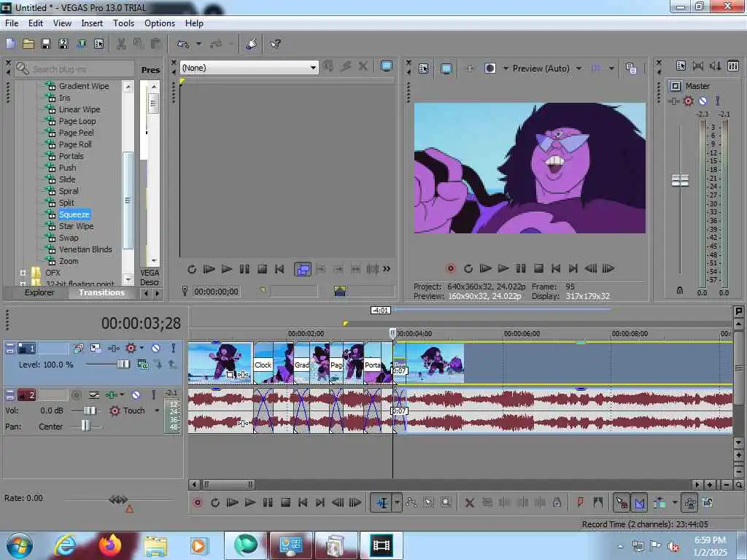The image size is (747, 560).
Task: Toggle Automatic Crossfades in timeline toolbar
Action: (x=639, y=502)
